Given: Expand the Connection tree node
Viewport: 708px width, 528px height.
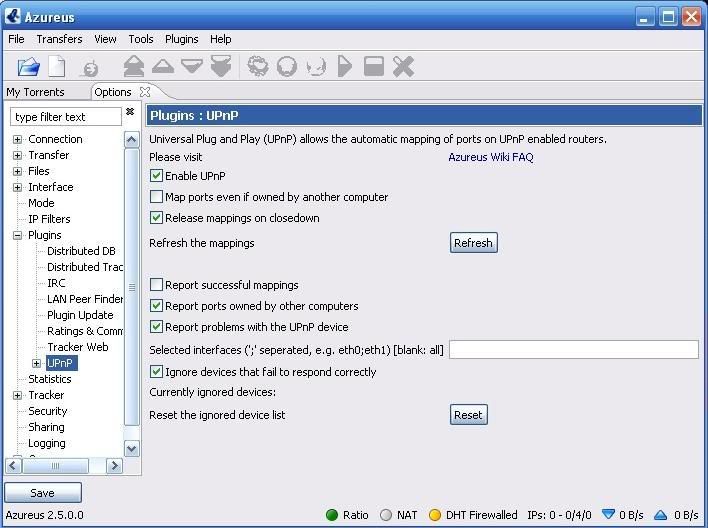Looking at the screenshot, I should pyautogui.click(x=17, y=140).
